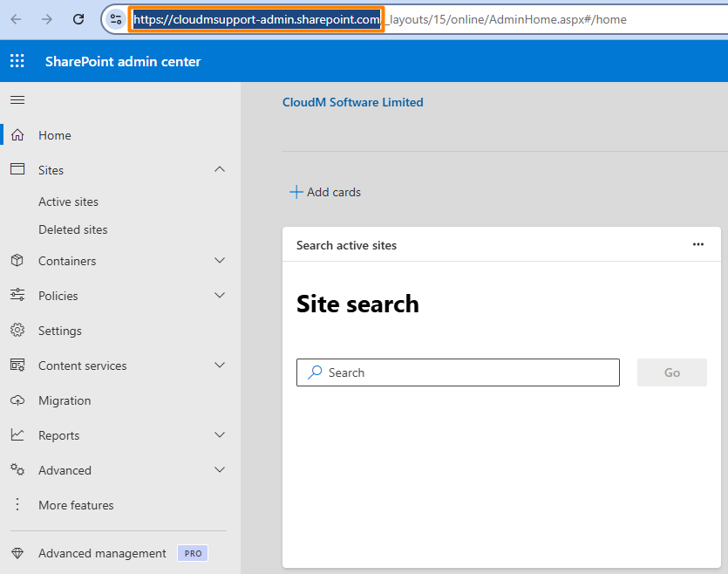Image resolution: width=728 pixels, height=574 pixels.
Task: Open Deleted sites in navigation
Action: pos(73,229)
